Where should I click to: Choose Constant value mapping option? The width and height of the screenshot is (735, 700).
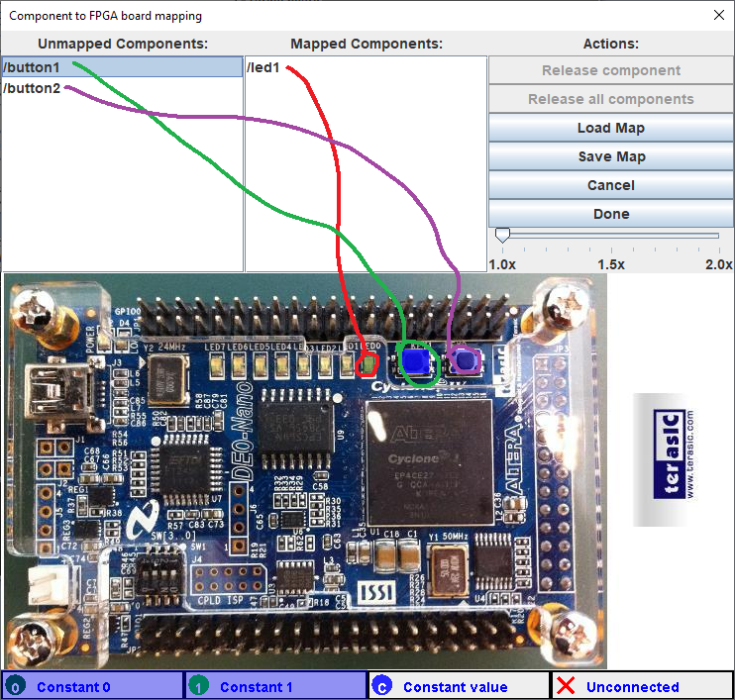(459, 686)
